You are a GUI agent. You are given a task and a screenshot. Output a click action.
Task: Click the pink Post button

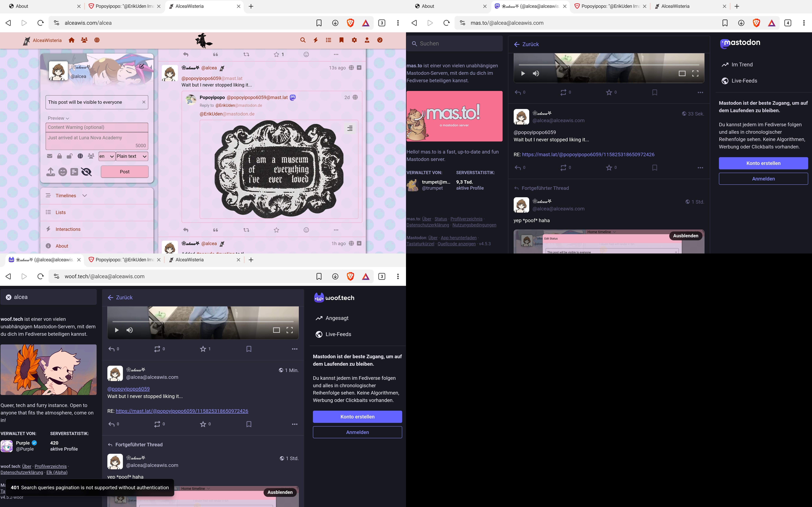point(124,172)
